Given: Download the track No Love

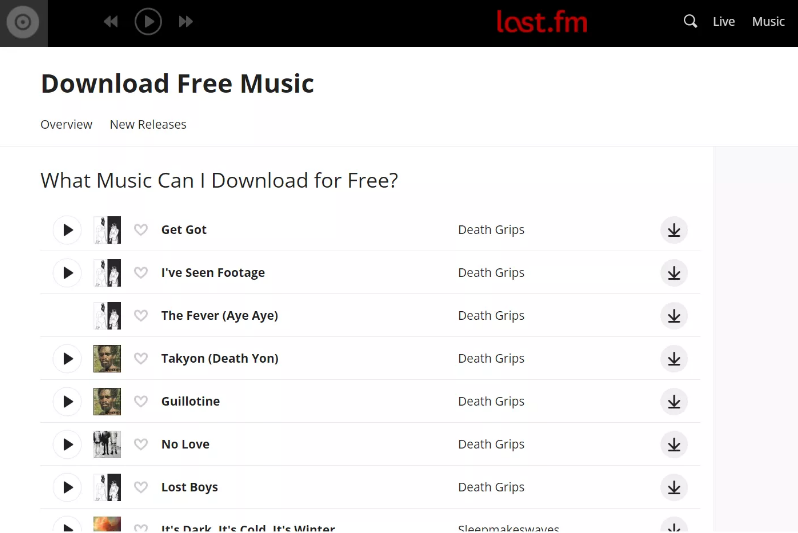Looking at the screenshot, I should click(674, 445).
